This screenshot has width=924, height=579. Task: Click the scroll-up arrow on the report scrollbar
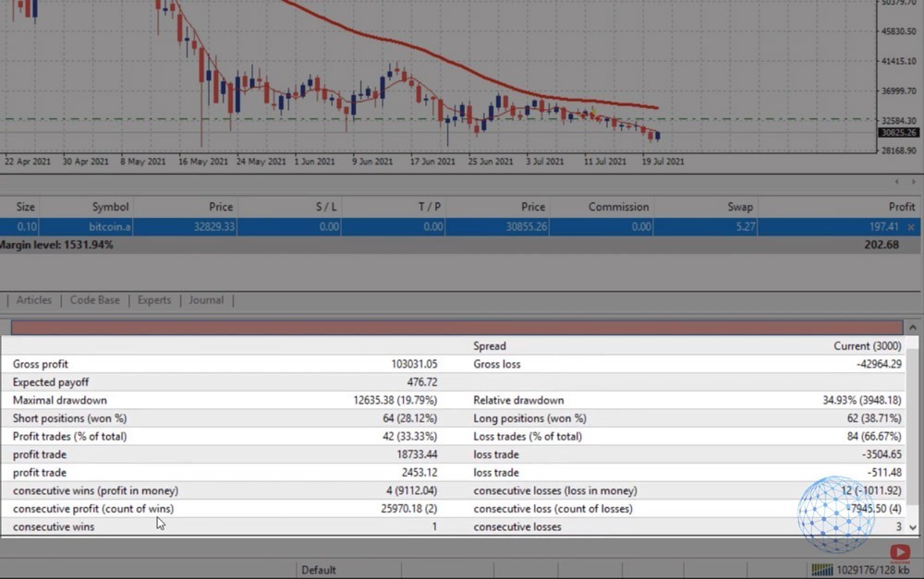coord(914,326)
